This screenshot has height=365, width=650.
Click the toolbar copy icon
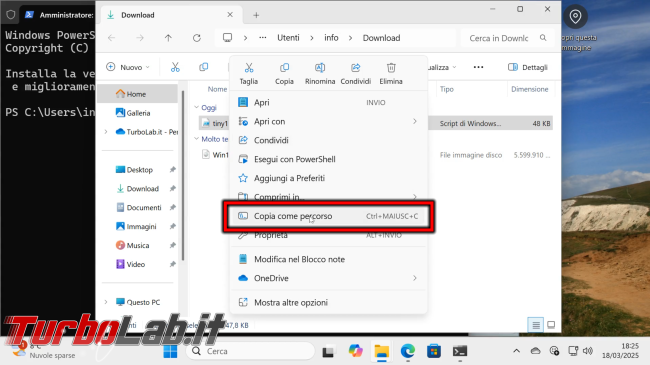(204, 67)
